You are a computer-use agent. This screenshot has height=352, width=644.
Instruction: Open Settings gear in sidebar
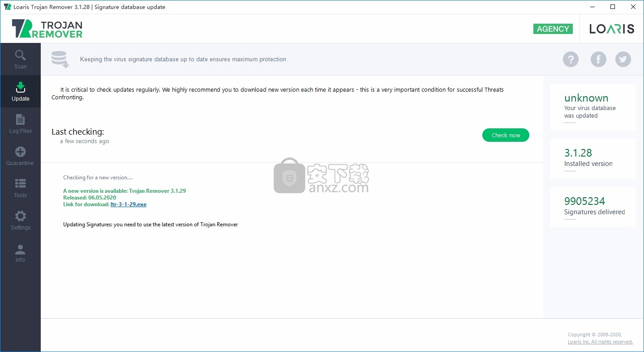tap(20, 221)
